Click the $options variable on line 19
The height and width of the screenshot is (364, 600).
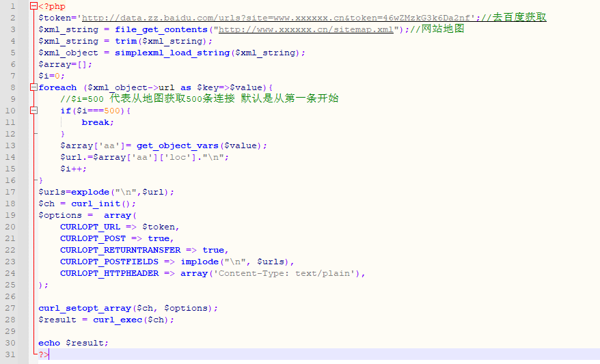tap(60, 215)
